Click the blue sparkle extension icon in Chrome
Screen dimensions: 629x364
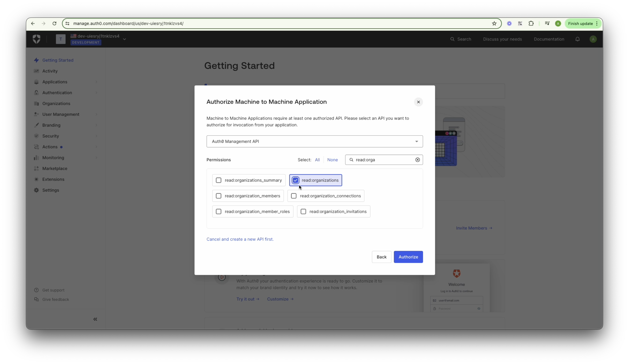pyautogui.click(x=509, y=23)
